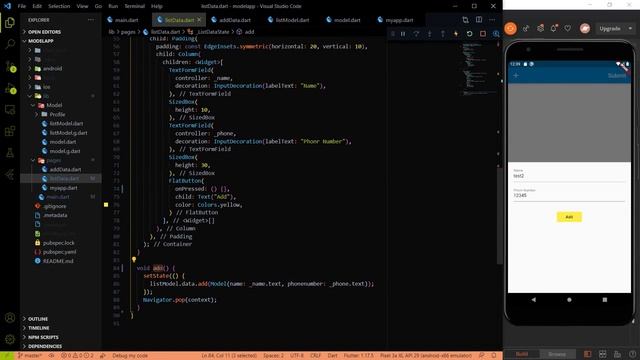This screenshot has width=640, height=360.
Task: Click the orange round logo in right window
Action: click(510, 28)
